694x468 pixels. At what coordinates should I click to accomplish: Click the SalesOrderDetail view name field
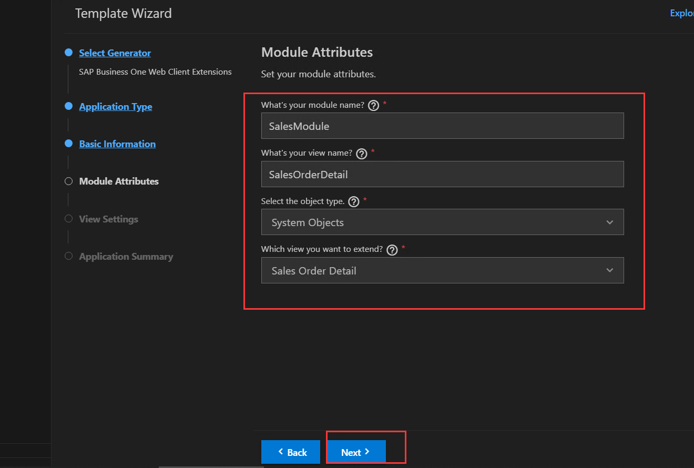point(442,174)
